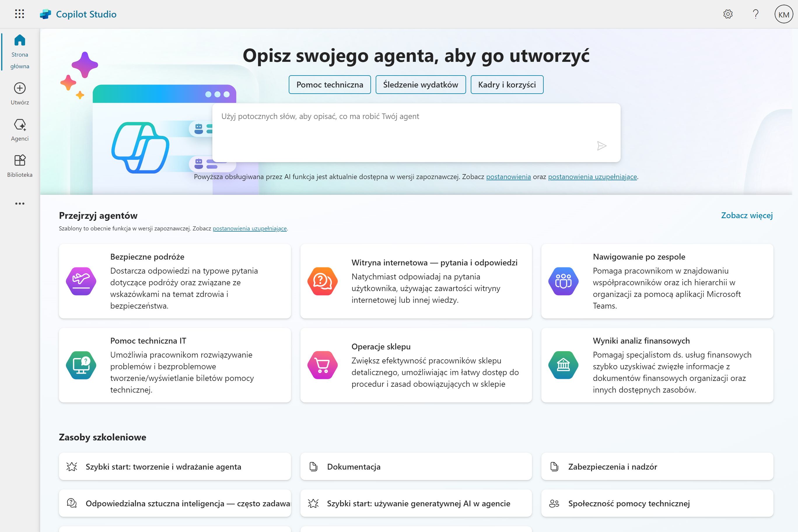Screen dimensions: 798x532
Task: Expand the sidebar more options ellipsis
Action: [20, 204]
